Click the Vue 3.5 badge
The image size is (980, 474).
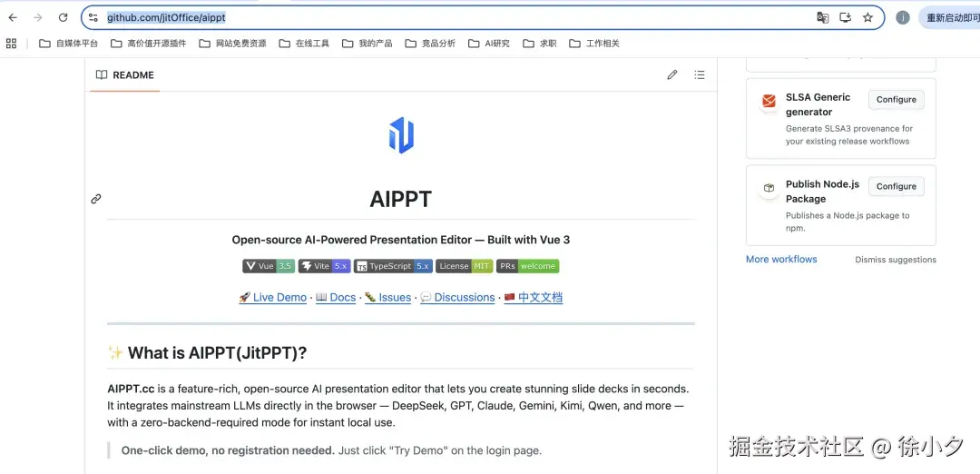tap(269, 266)
